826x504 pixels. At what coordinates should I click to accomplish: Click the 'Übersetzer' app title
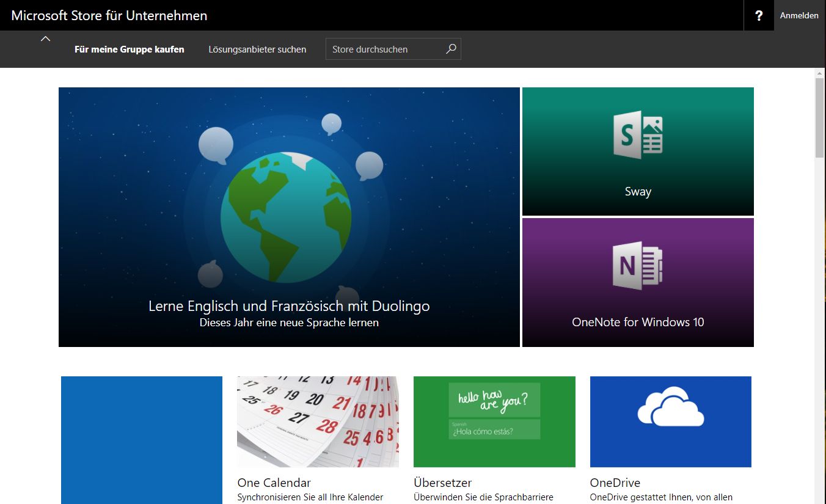click(x=443, y=483)
